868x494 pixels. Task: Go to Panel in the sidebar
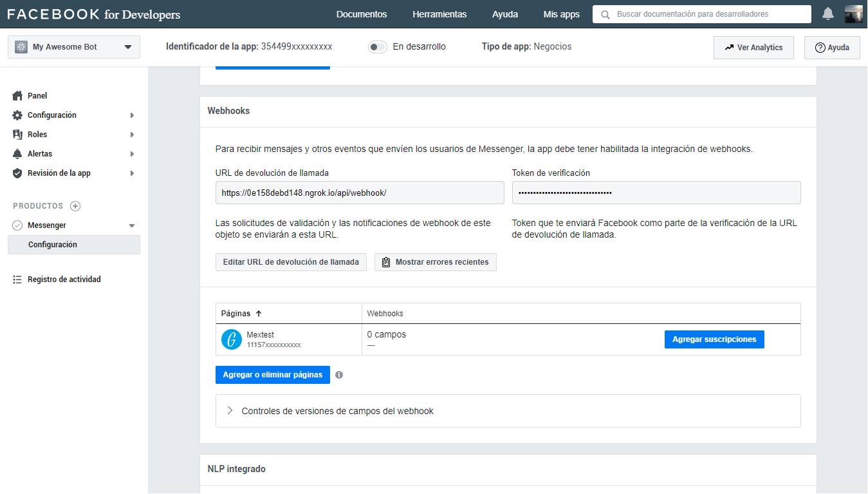click(x=37, y=96)
